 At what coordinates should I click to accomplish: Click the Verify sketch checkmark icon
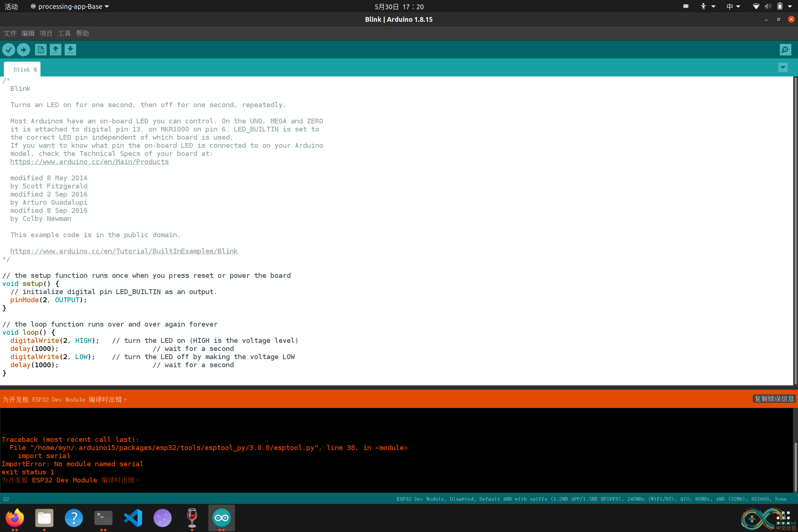tap(8, 50)
